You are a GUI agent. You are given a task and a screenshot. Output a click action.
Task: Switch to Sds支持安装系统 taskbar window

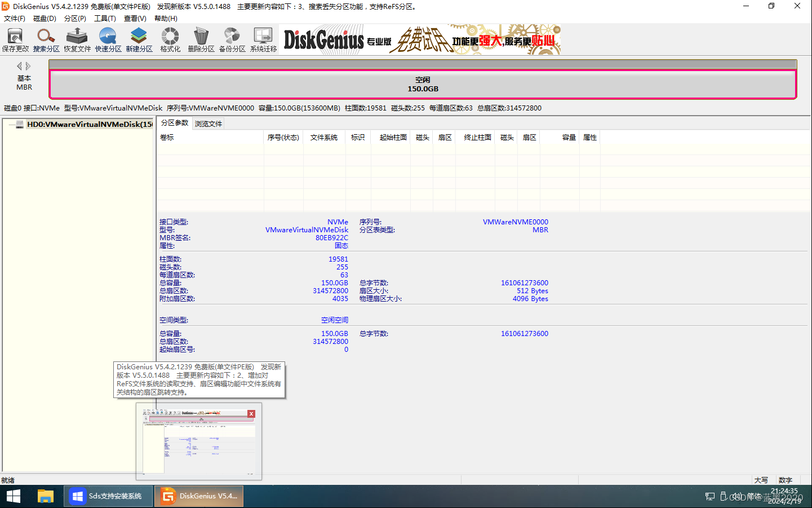pos(108,496)
